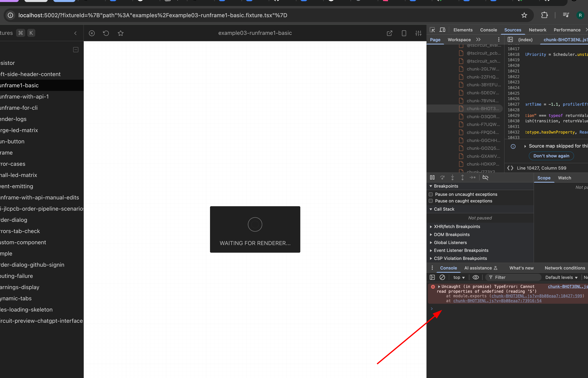Enable Pause on uncaught exceptions

(x=431, y=194)
